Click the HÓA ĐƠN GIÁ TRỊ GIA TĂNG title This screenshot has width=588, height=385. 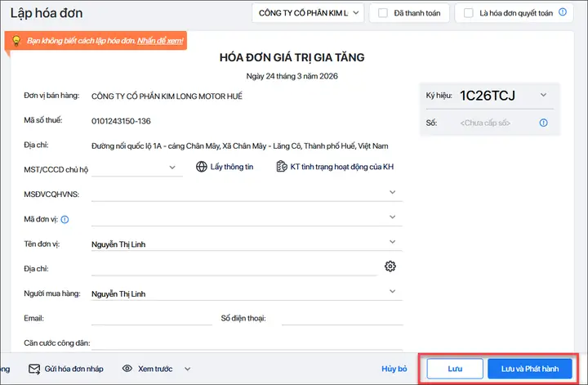point(292,57)
